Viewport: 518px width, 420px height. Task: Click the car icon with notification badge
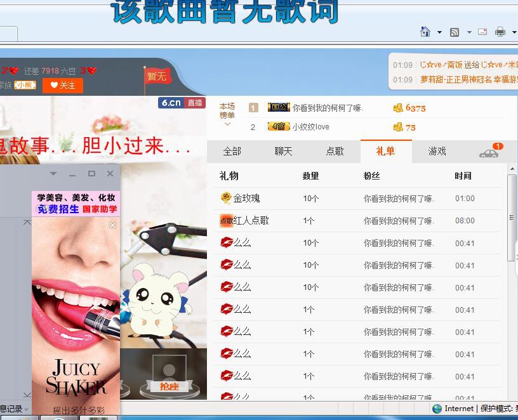point(489,153)
